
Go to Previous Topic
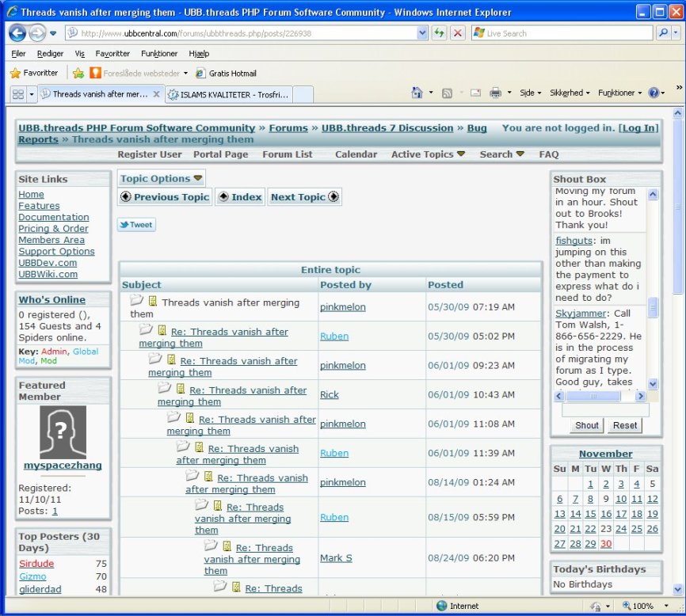(x=165, y=197)
